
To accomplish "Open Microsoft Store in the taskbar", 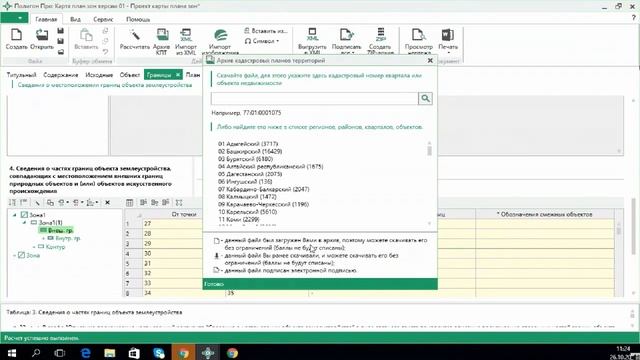I will tap(134, 353).
